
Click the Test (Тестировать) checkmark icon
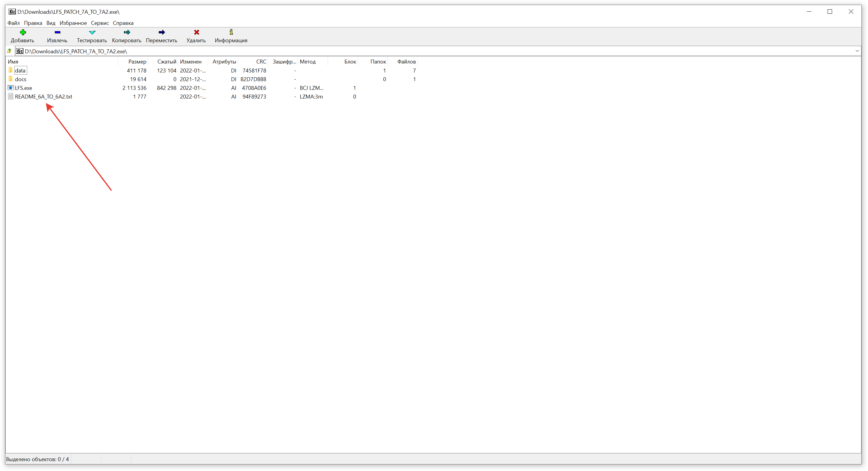tap(92, 32)
